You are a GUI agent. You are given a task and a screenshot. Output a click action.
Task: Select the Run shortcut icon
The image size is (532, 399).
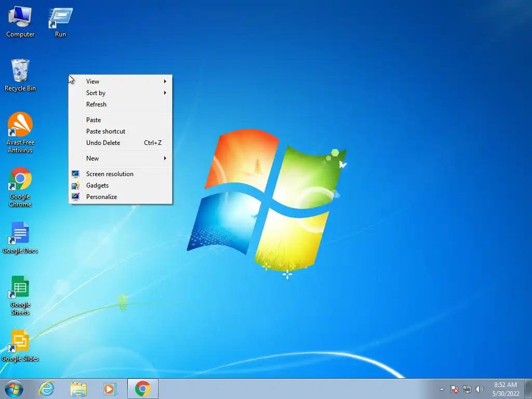pos(60,22)
